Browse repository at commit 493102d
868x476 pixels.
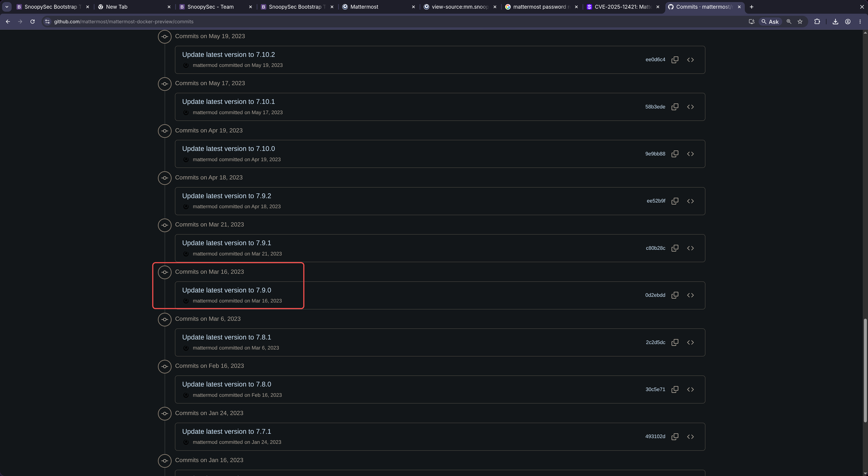click(690, 437)
